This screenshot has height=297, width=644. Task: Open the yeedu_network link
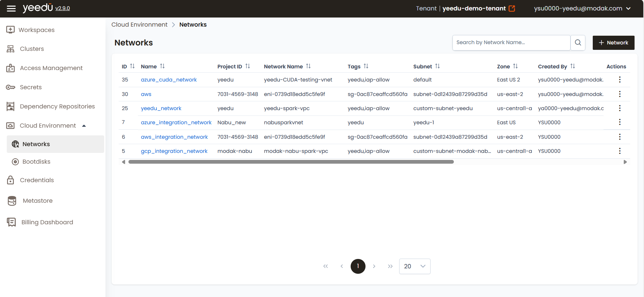pyautogui.click(x=161, y=108)
